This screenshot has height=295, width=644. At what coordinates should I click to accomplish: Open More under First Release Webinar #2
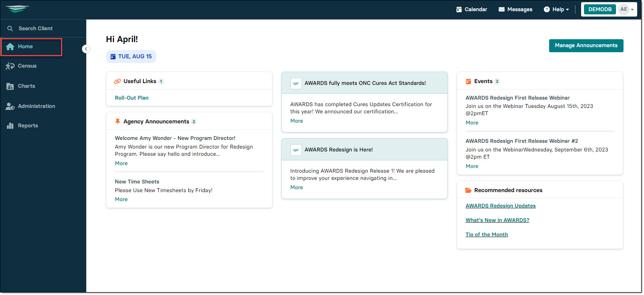click(472, 166)
